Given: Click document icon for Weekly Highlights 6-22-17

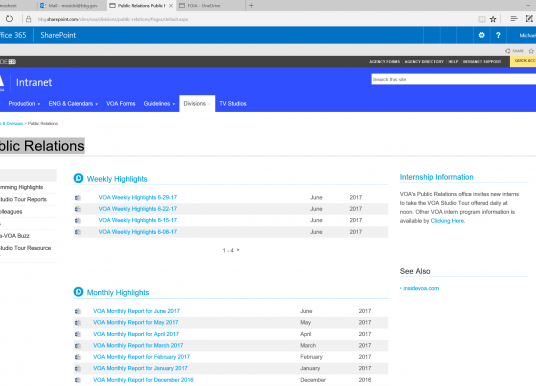Looking at the screenshot, I should [78, 209].
